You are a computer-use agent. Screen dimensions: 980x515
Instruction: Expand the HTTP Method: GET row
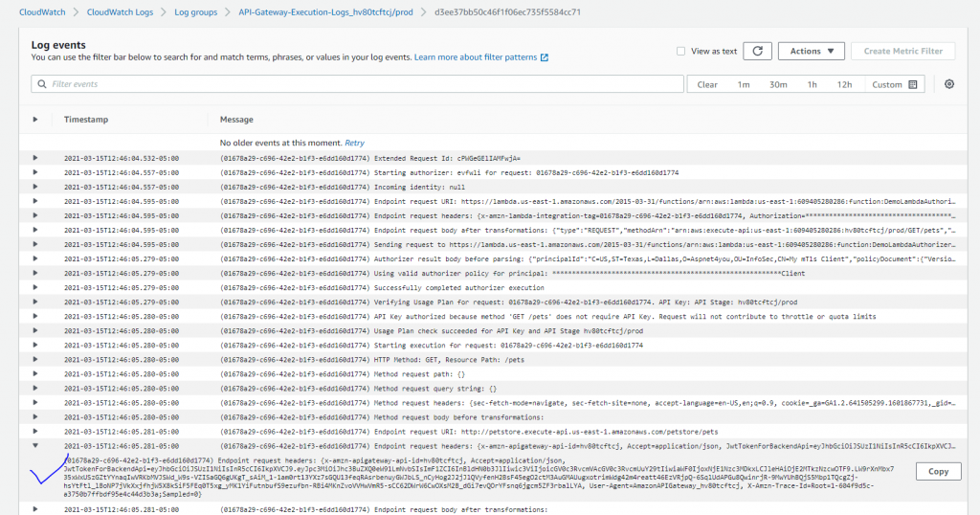(35, 359)
